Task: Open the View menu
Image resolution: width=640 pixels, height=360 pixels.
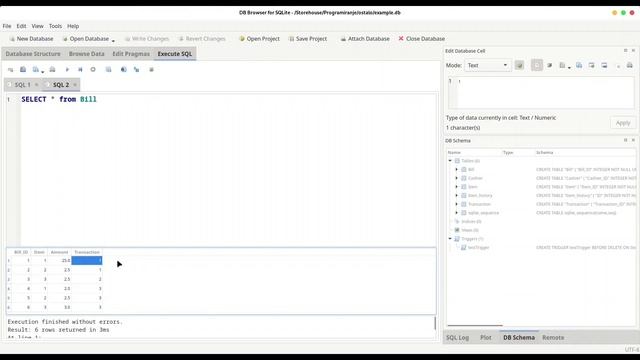Action: tap(38, 26)
